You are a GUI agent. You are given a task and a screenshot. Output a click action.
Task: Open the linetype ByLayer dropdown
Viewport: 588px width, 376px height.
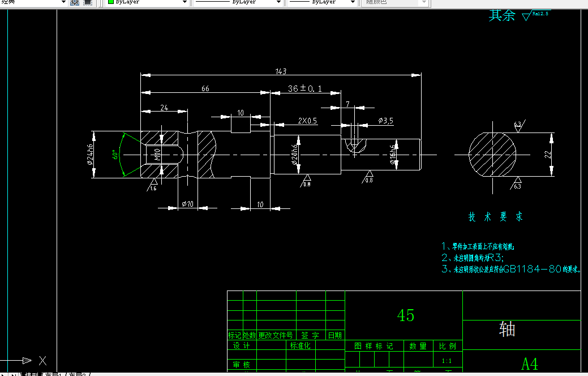point(278,2)
